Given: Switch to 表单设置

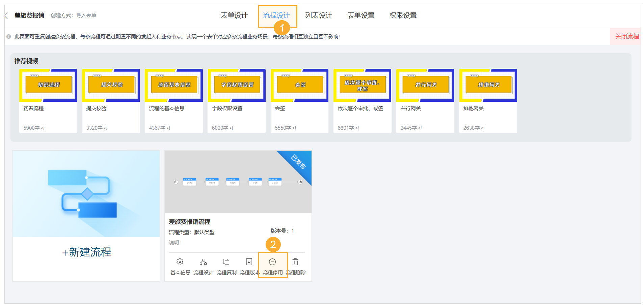Looking at the screenshot, I should coord(360,15).
